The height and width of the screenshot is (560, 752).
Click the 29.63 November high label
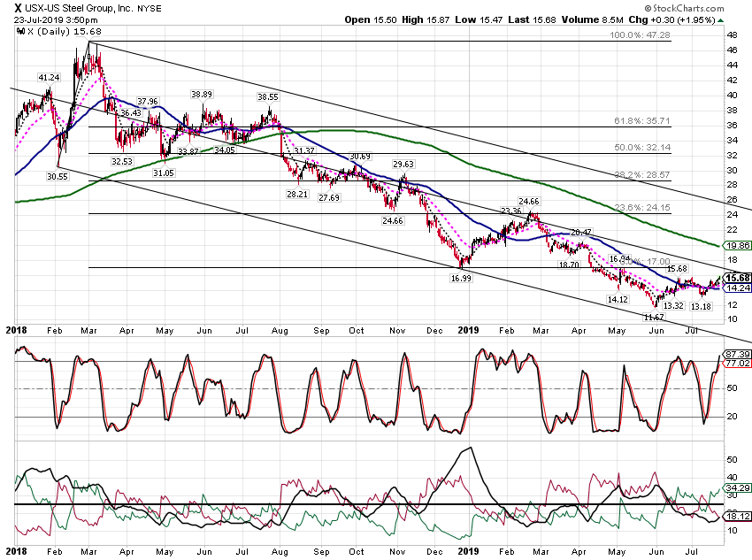[403, 164]
